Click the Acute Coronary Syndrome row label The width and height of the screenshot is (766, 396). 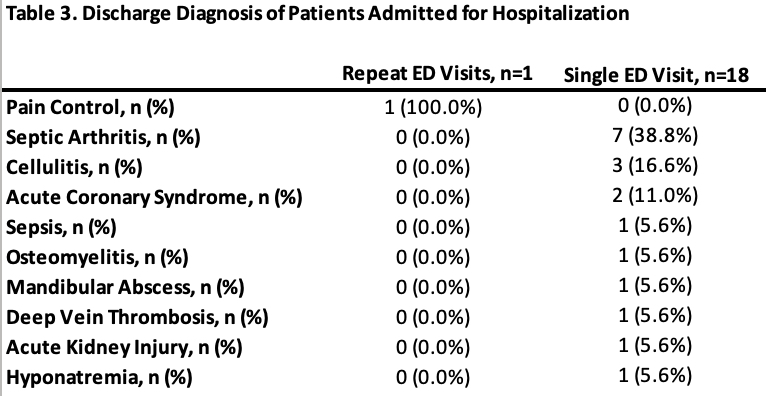coord(154,198)
